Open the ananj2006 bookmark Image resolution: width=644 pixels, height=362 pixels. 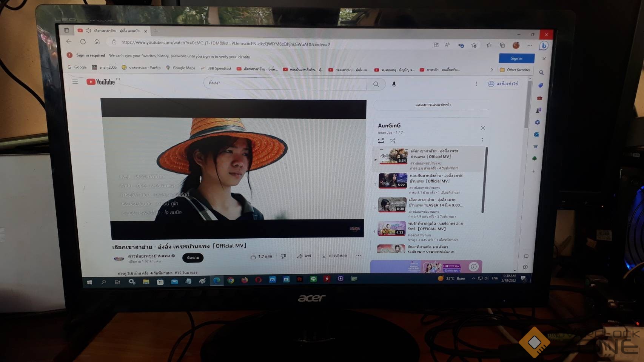(x=104, y=67)
